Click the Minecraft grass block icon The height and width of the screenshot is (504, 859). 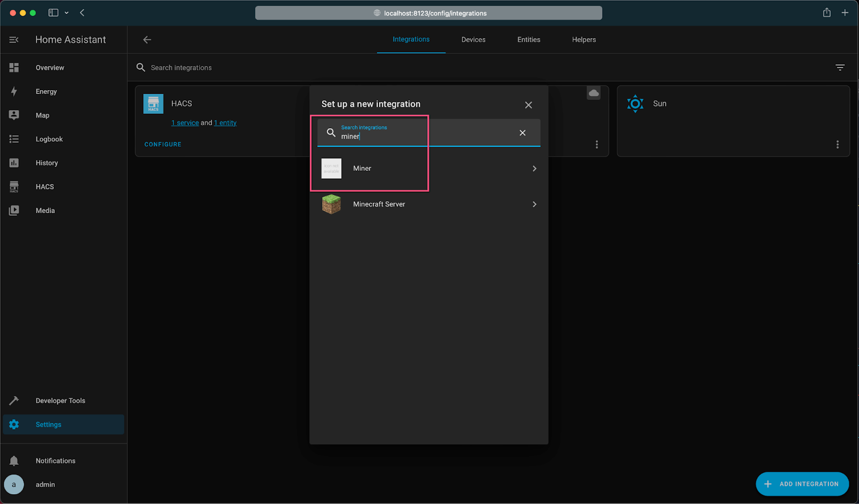pyautogui.click(x=331, y=204)
